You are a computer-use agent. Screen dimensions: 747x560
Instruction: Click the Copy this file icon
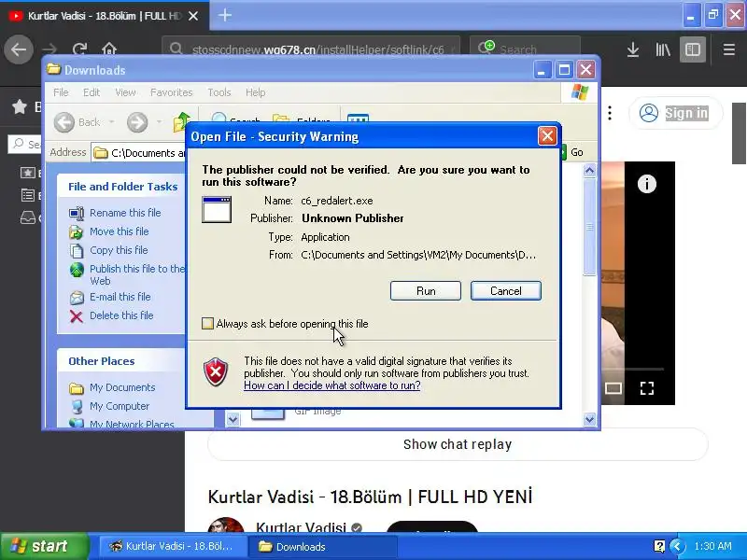click(x=77, y=250)
